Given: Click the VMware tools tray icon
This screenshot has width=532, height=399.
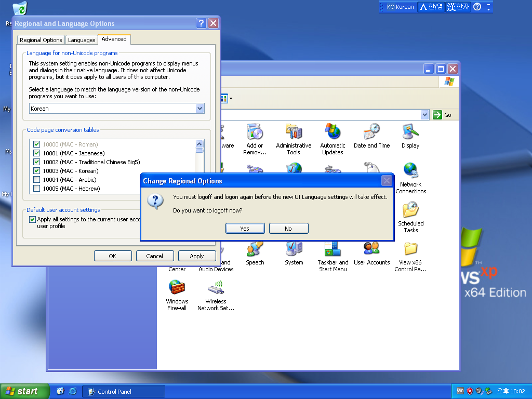Looking at the screenshot, I should coord(460,391).
